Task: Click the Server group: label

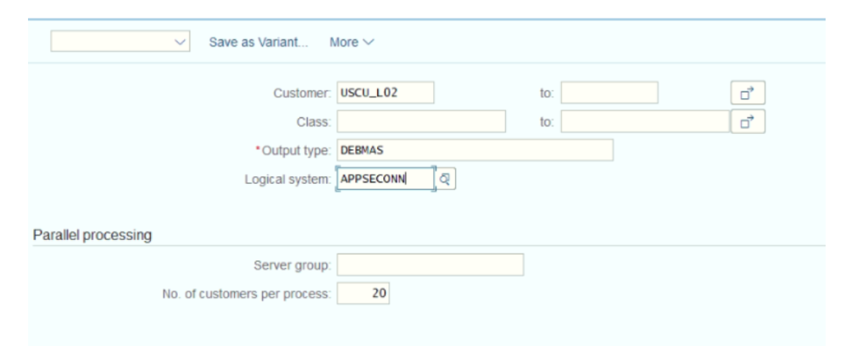Action: coord(292,265)
